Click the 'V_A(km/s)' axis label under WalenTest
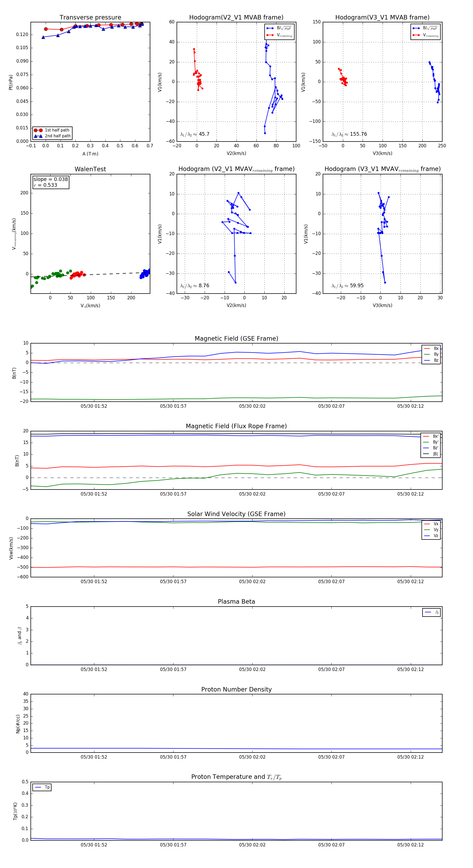 click(x=90, y=306)
